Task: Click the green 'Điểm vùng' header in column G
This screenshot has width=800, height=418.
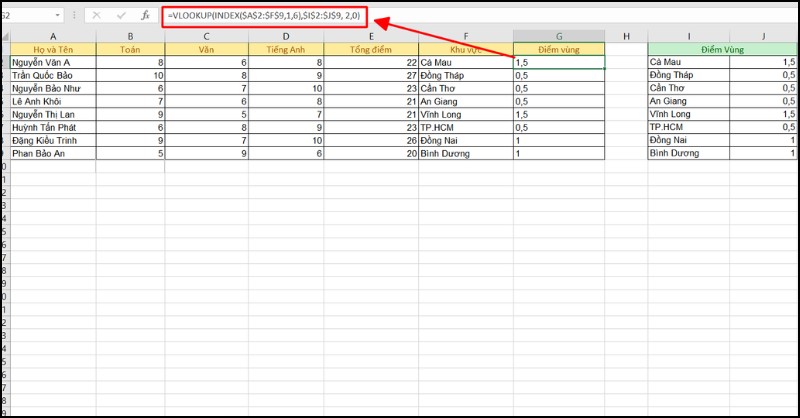Action: [559, 49]
